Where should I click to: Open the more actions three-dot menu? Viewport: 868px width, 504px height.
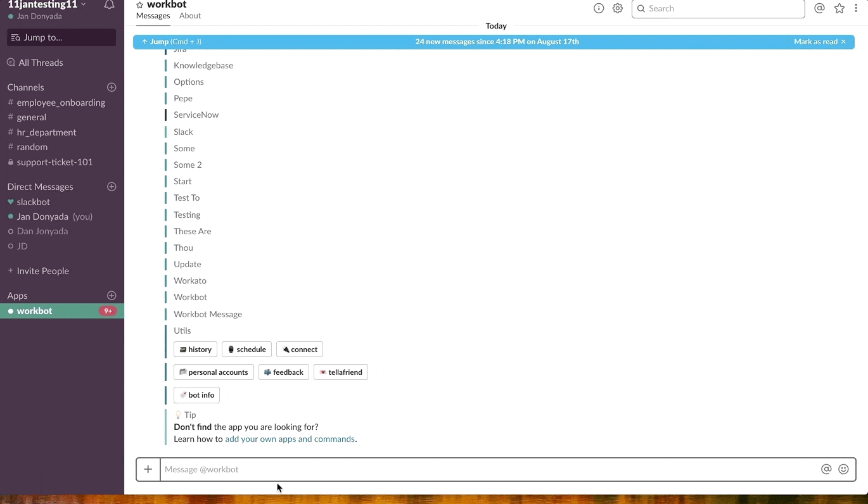(x=856, y=8)
